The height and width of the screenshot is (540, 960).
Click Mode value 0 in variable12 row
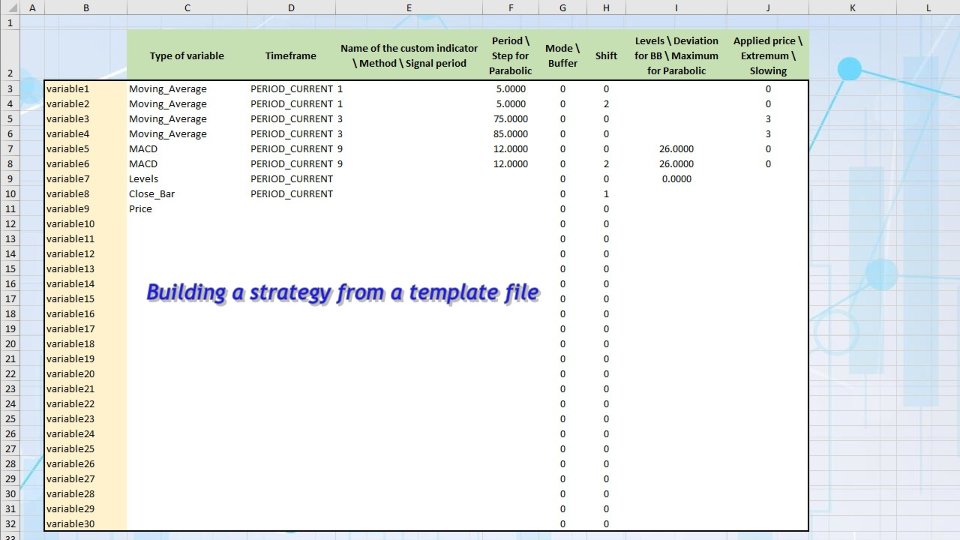[563, 254]
